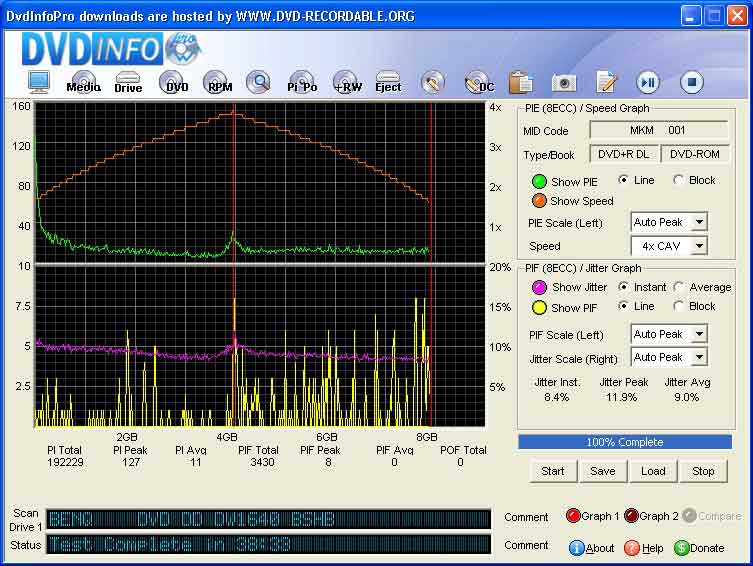
Task: Select Block radio for PIE graph
Action: (679, 180)
